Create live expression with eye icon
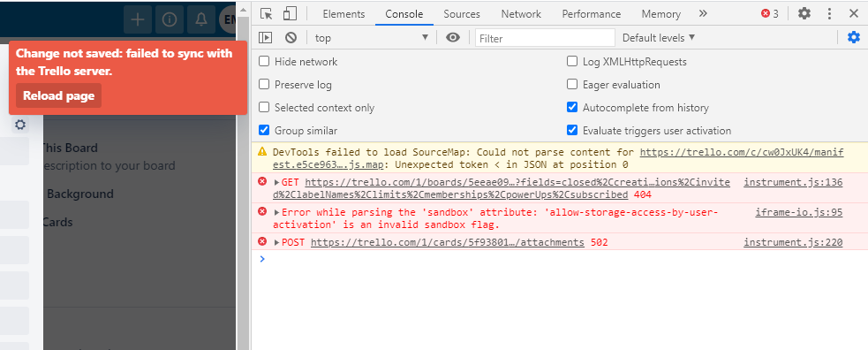 click(x=453, y=38)
